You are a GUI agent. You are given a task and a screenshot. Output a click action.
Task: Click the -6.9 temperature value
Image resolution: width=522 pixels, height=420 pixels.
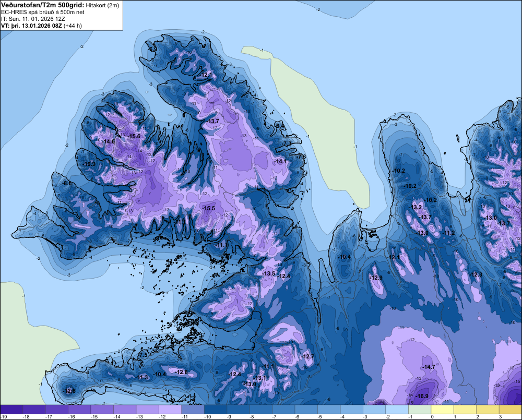pos(152,49)
